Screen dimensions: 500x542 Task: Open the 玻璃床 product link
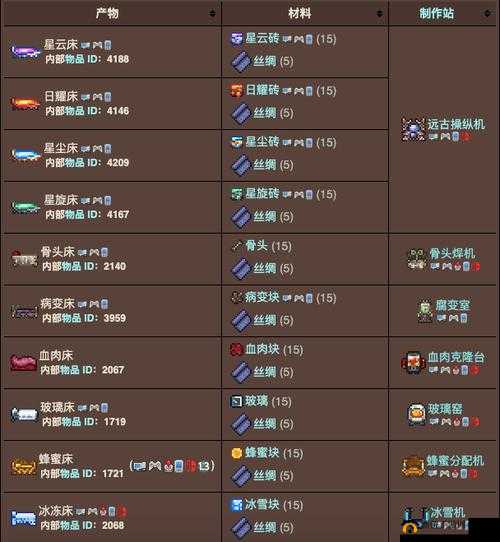pos(57,408)
